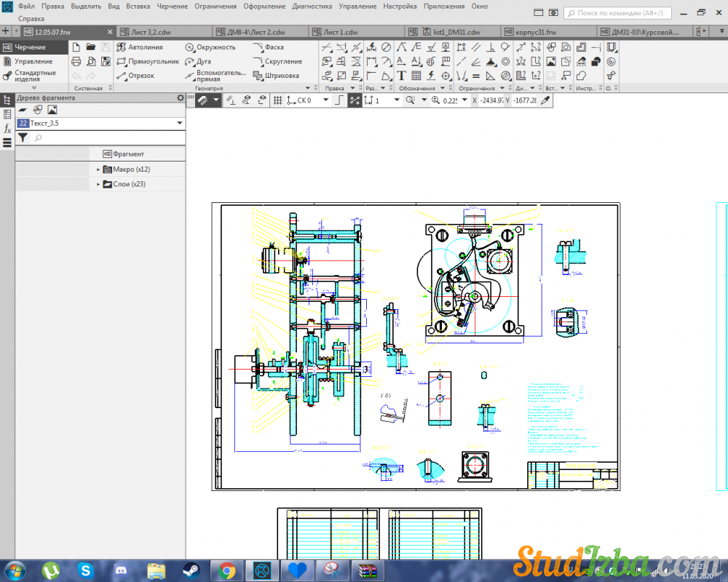Toggle the snapping magnet button
The width and height of the screenshot is (728, 582).
(x=202, y=100)
